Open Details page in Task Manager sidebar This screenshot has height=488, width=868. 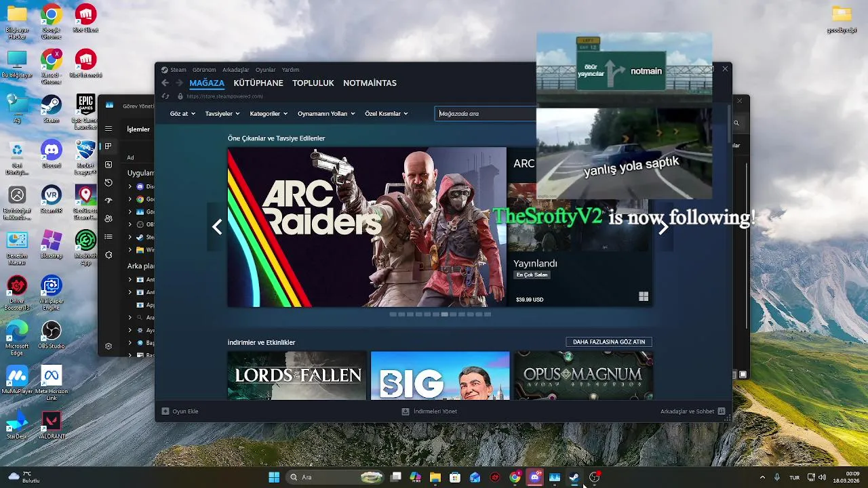(x=108, y=237)
